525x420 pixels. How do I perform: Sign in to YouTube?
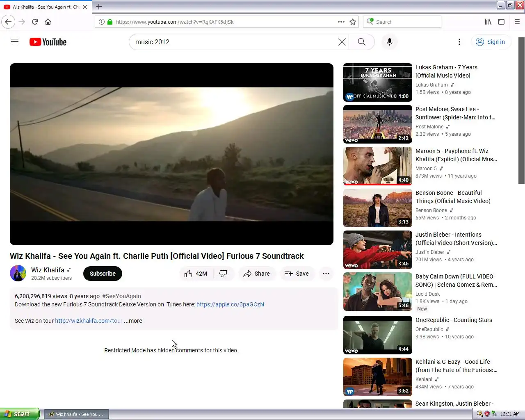(491, 42)
